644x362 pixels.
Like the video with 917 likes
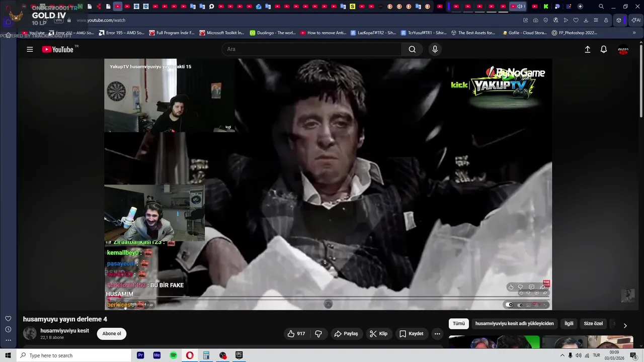(296, 334)
